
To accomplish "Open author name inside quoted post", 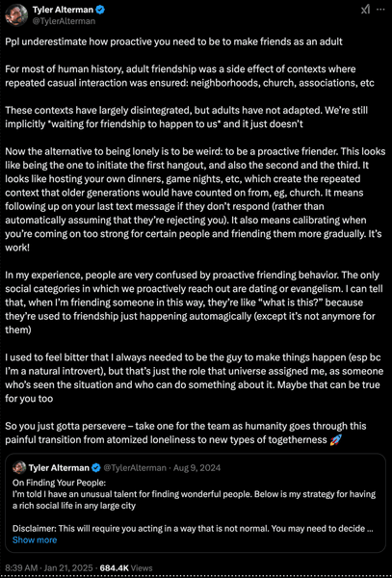I will (x=59, y=468).
